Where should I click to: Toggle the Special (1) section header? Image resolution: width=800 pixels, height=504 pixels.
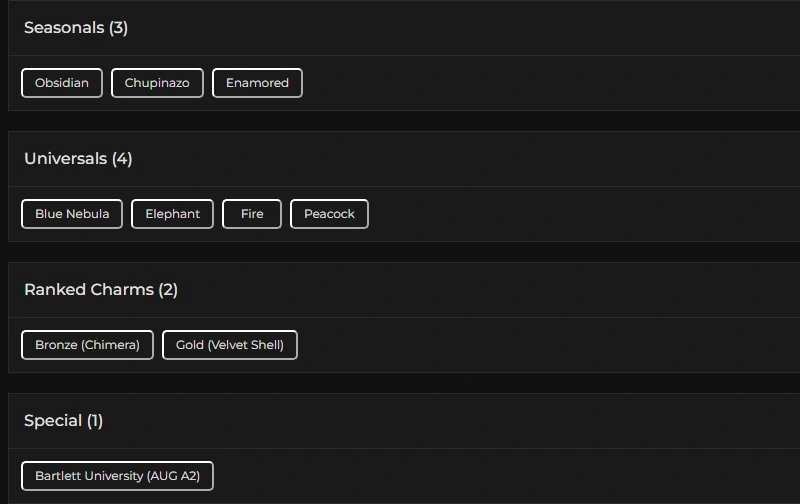[64, 421]
